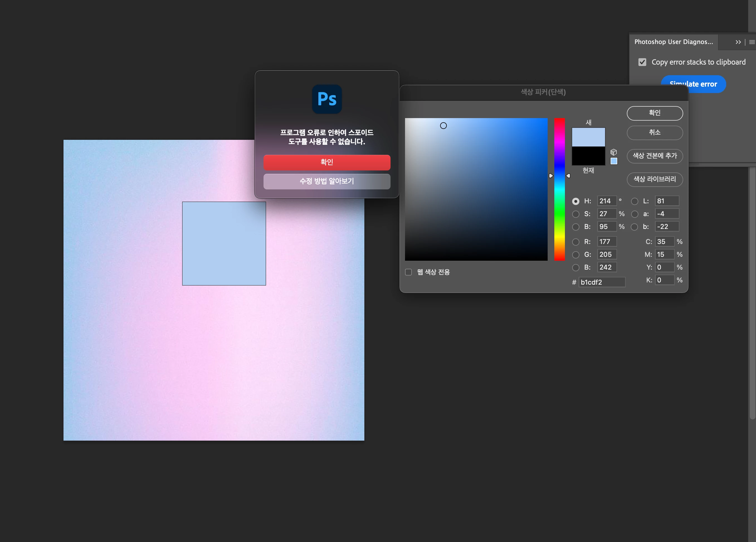
Task: Click the web-safe color small swatch
Action: click(x=614, y=161)
